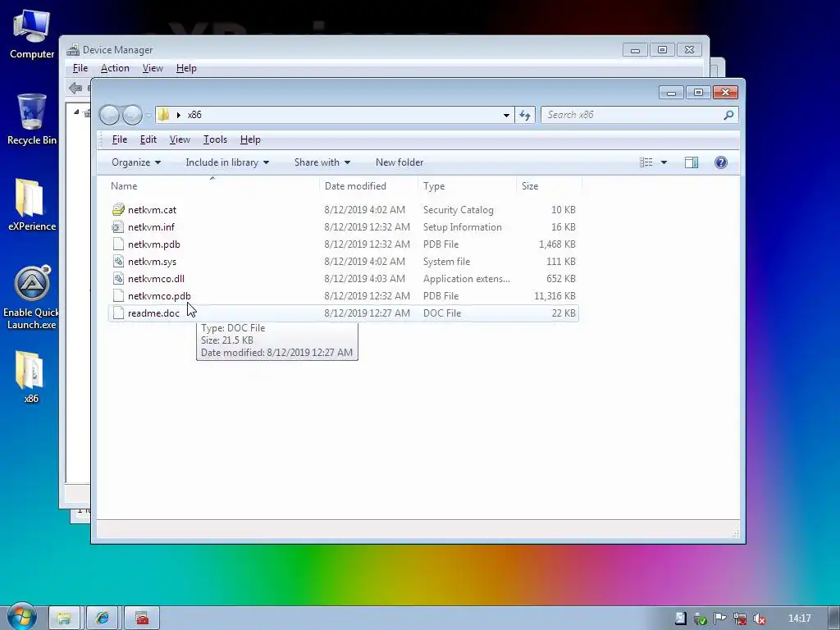Click the System file type cell
This screenshot has height=630, width=840.
pos(446,262)
